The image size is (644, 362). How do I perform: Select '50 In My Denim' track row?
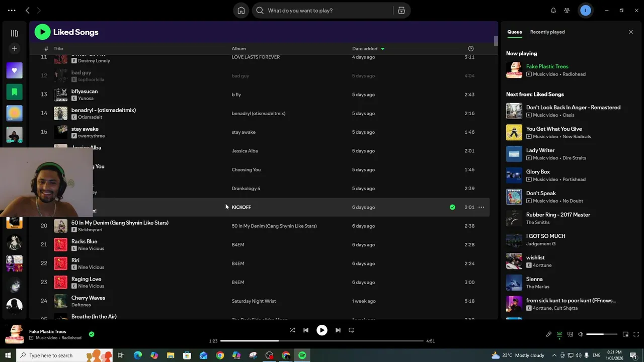point(259,226)
